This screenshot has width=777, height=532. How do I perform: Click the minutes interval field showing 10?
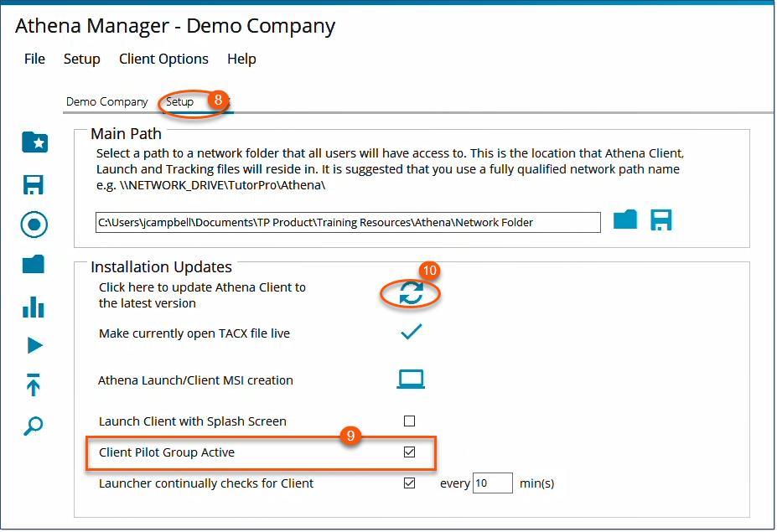click(493, 483)
